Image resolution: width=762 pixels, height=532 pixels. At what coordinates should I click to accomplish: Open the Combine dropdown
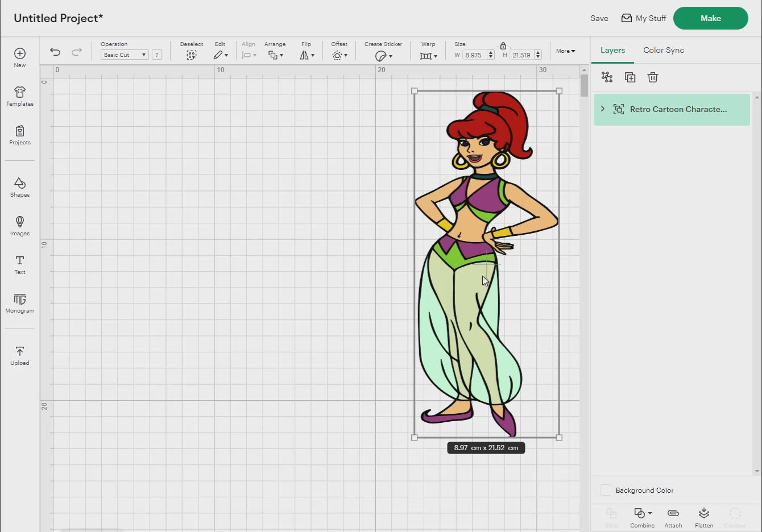[x=643, y=518]
